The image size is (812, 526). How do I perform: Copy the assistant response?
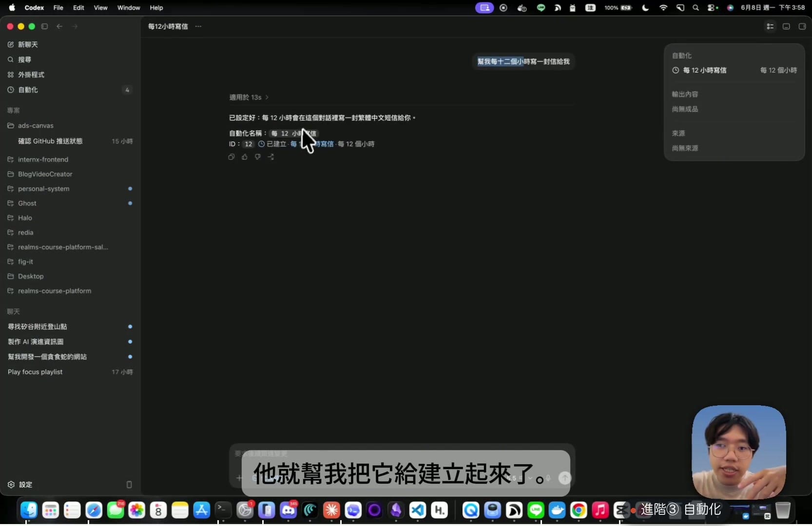point(232,157)
